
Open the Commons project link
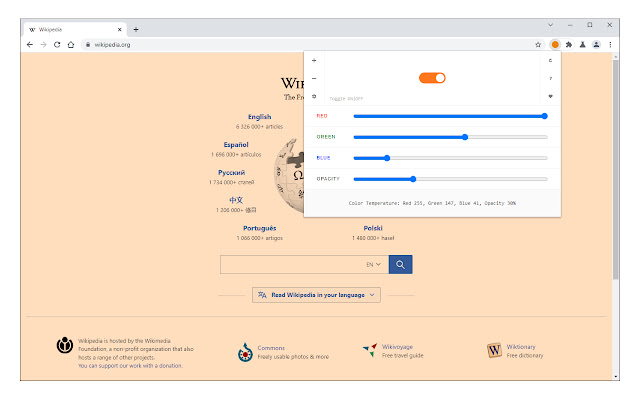(x=271, y=348)
